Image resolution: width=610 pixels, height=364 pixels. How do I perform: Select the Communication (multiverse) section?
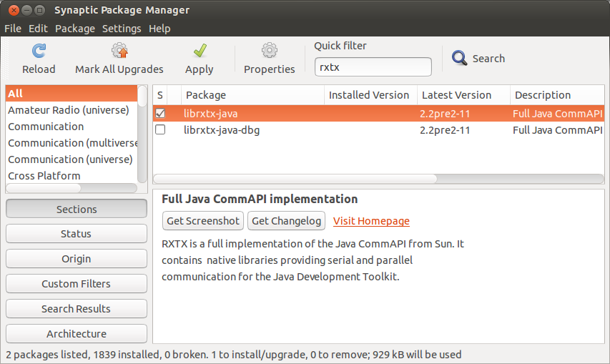tap(72, 143)
